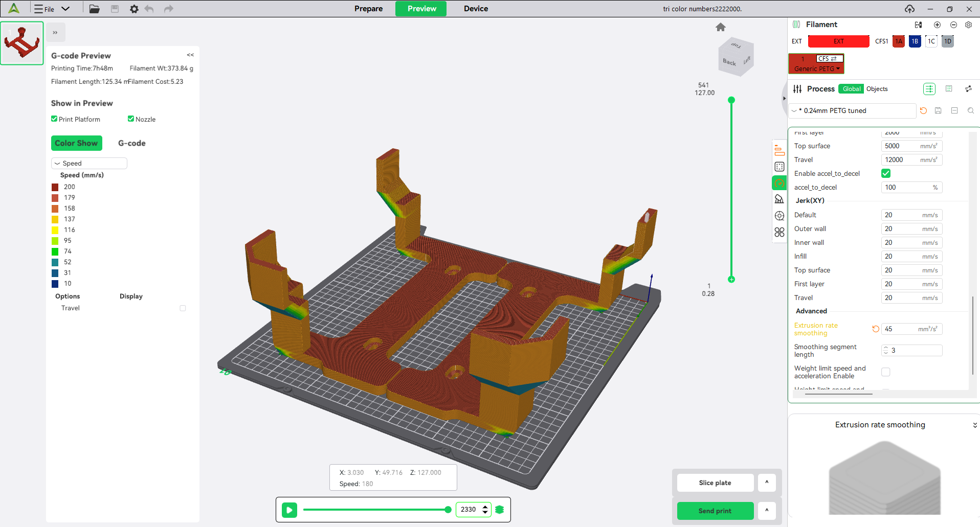Reset Extrusion rate smoothing value
Screen dimensions: 980x527
876,329
